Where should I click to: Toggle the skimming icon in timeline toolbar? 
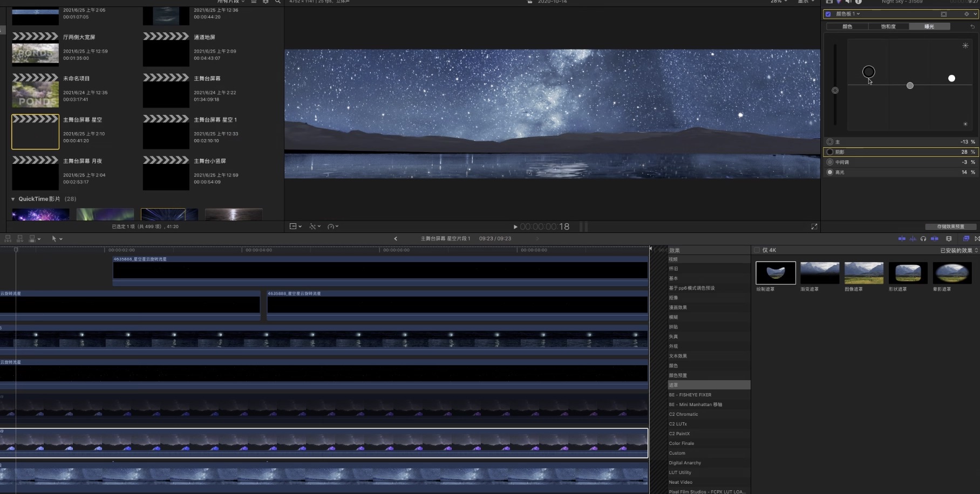click(x=902, y=238)
